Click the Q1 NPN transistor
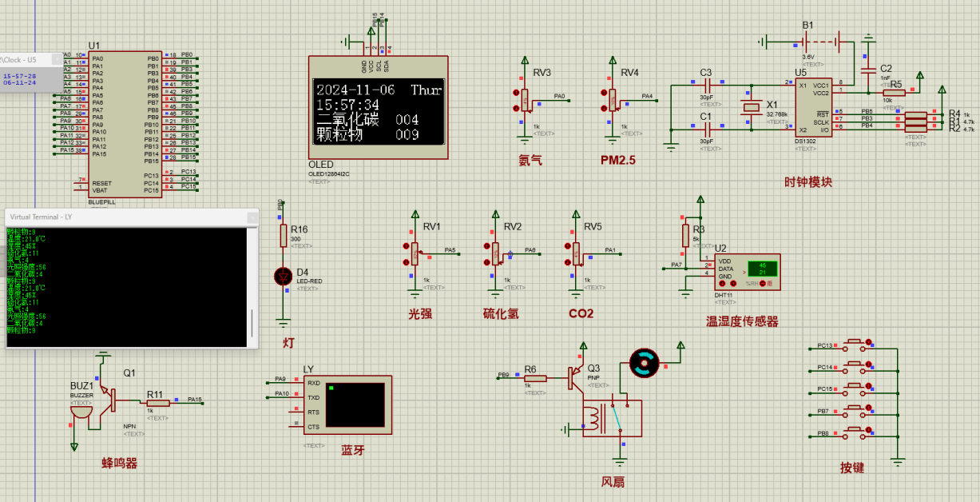980x502 pixels. pos(111,395)
